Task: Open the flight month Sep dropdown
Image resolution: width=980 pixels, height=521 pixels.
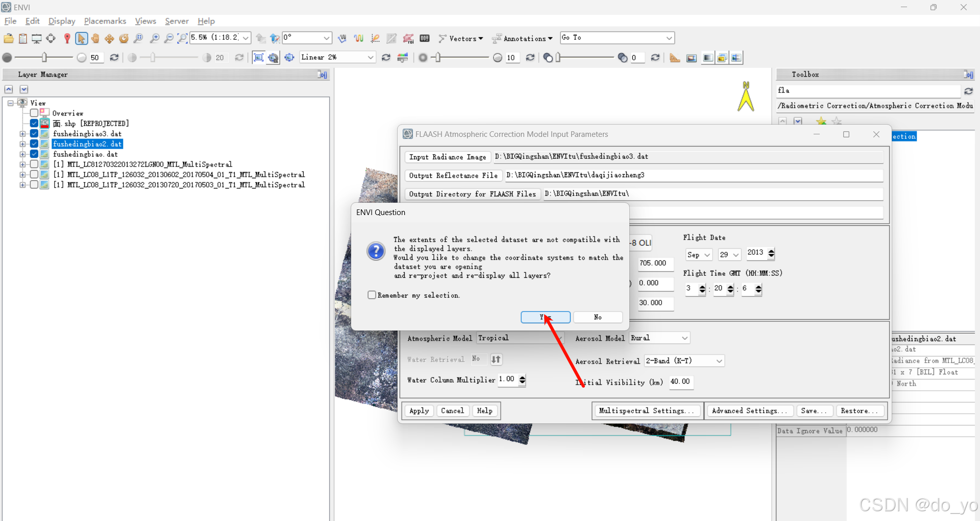Action: pos(707,255)
